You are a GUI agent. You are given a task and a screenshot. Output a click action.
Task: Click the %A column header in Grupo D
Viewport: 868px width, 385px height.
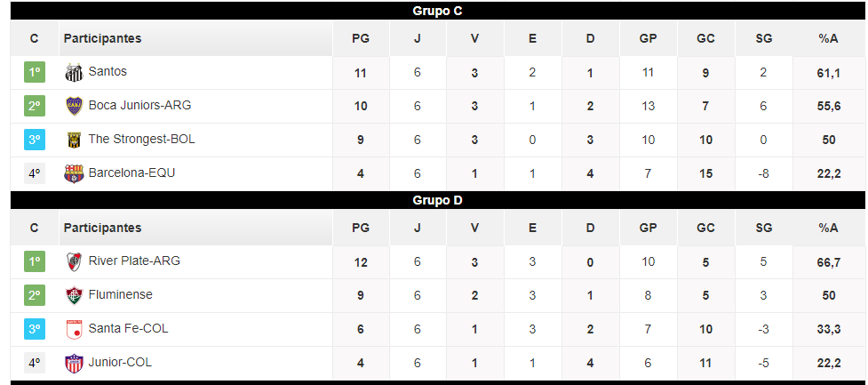(828, 228)
